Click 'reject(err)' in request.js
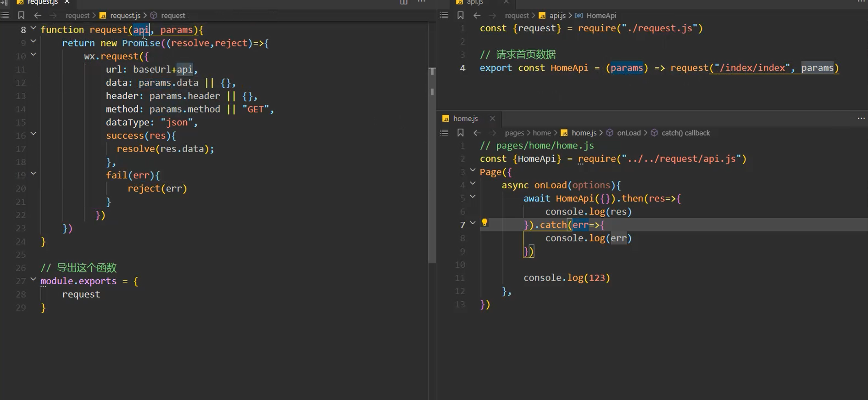868x400 pixels. pos(157,189)
